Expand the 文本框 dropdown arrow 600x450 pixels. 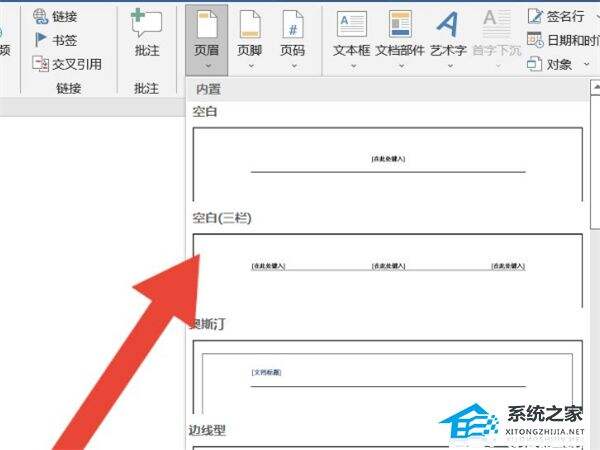[x=354, y=66]
